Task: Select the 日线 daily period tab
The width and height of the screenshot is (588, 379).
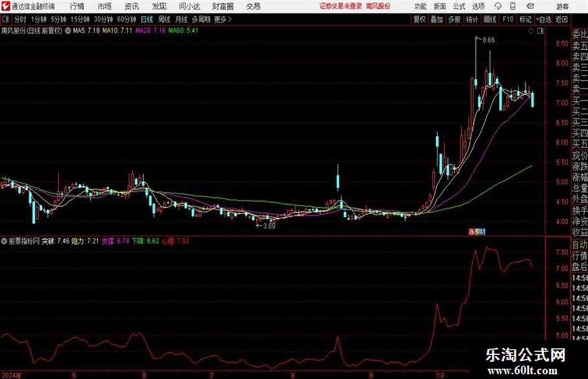Action: [x=147, y=19]
